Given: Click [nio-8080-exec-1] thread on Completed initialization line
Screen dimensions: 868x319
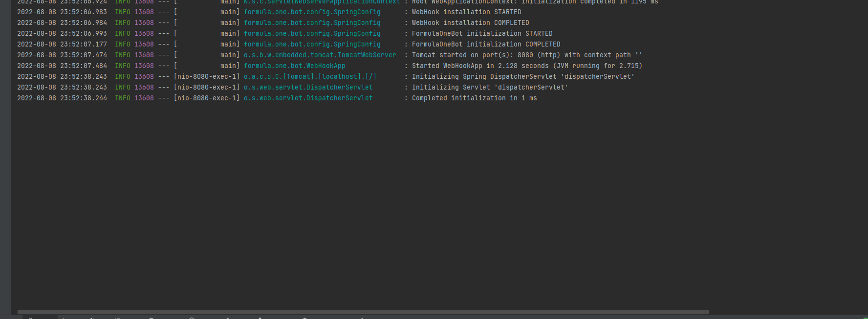Looking at the screenshot, I should (x=207, y=98).
